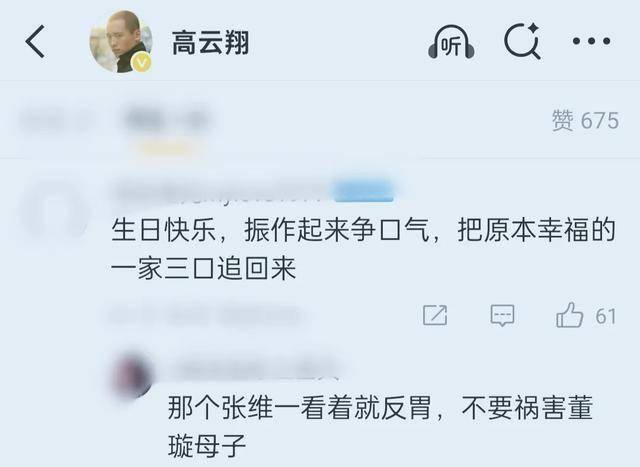Open the listen headphones icon
The height and width of the screenshot is (467, 640).
(x=451, y=42)
